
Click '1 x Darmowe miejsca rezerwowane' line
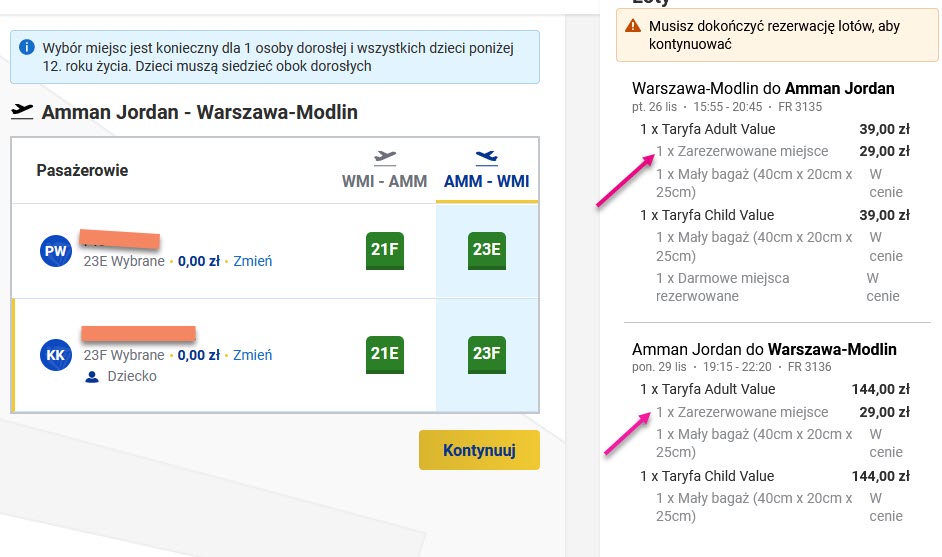(x=723, y=287)
